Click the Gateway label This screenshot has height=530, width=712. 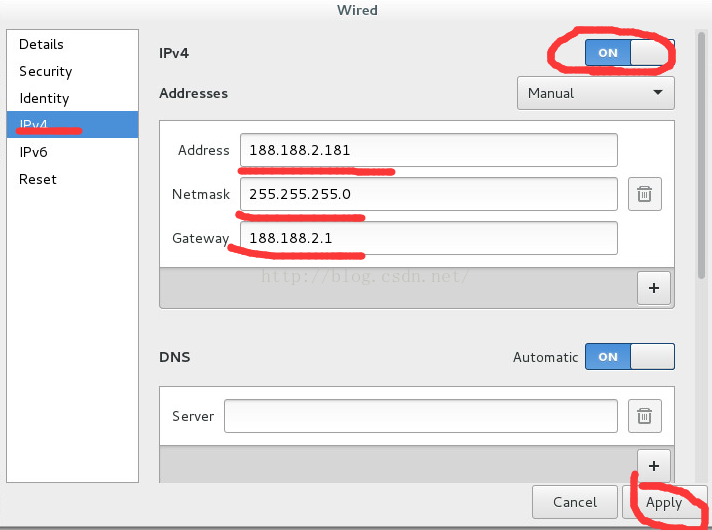click(x=201, y=238)
